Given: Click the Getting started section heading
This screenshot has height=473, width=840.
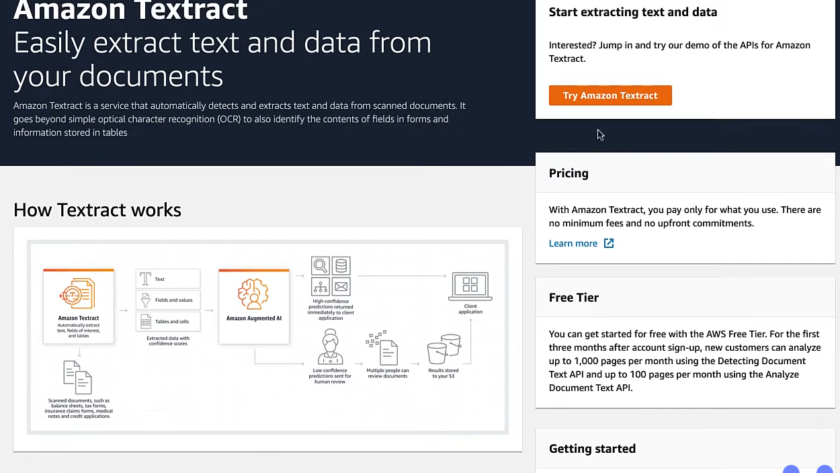Looking at the screenshot, I should click(x=592, y=449).
